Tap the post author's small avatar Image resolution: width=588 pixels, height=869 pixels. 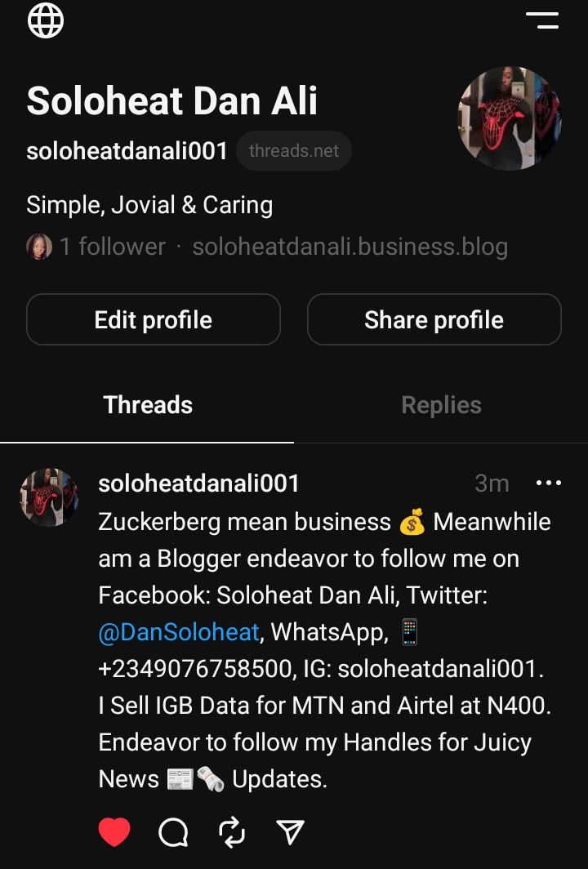pyautogui.click(x=49, y=497)
